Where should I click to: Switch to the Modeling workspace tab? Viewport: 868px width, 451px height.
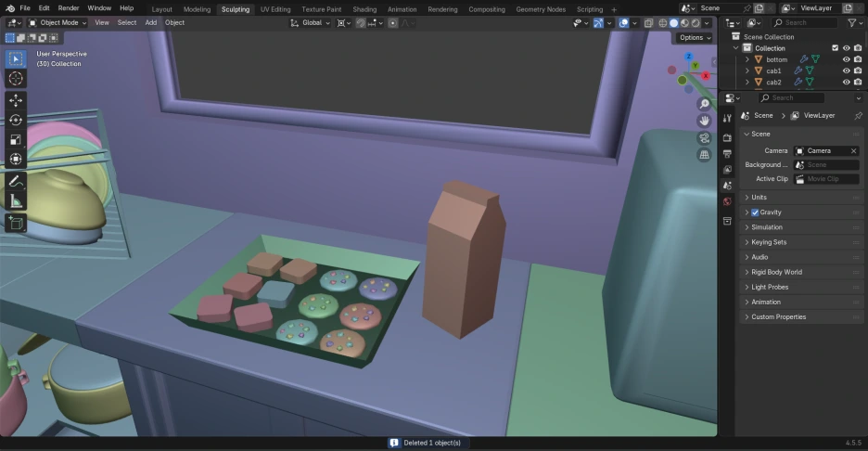198,9
